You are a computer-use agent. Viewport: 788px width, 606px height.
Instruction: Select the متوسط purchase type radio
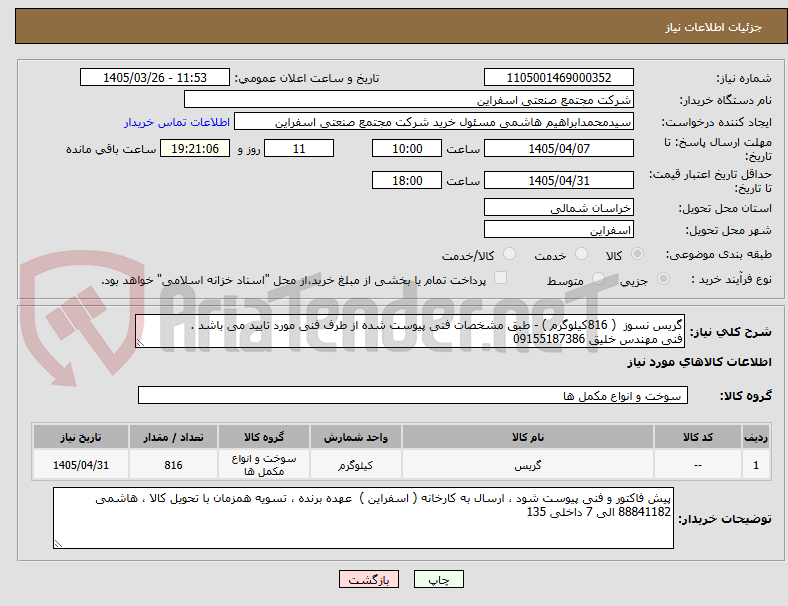click(598, 279)
